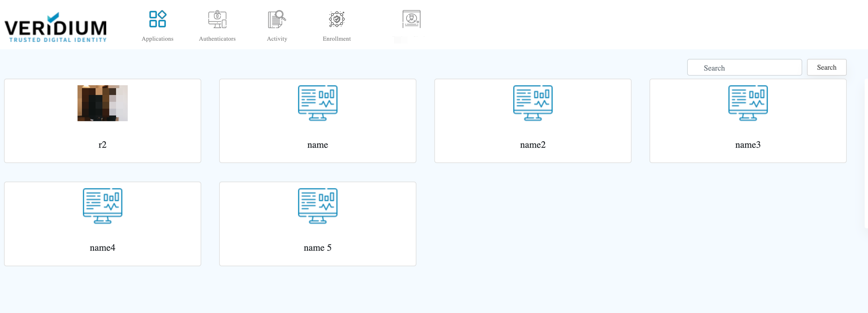Select the 'r2' application name text
The height and width of the screenshot is (313, 868).
click(x=102, y=145)
